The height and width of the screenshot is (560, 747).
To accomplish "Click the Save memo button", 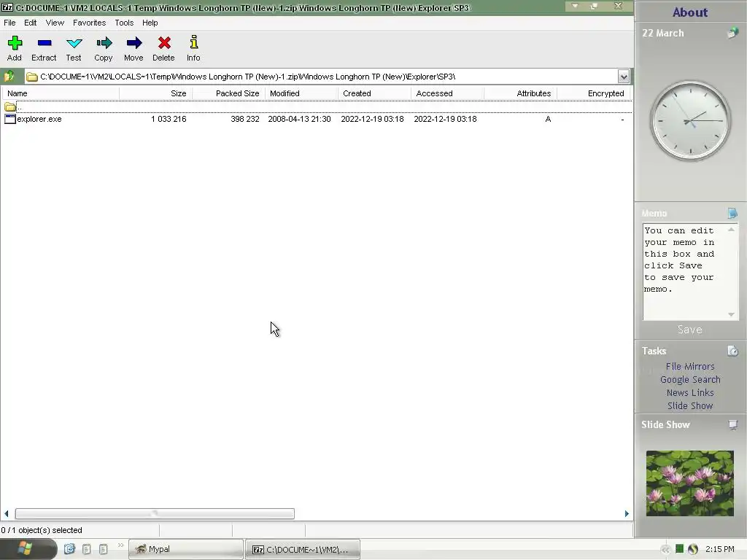I will point(690,330).
